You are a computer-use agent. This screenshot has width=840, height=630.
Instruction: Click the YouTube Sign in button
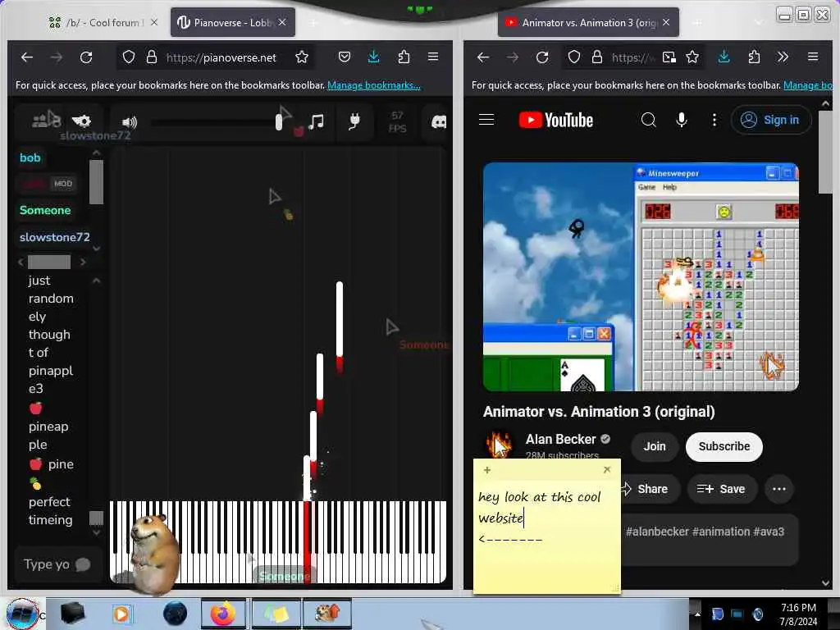(x=771, y=120)
